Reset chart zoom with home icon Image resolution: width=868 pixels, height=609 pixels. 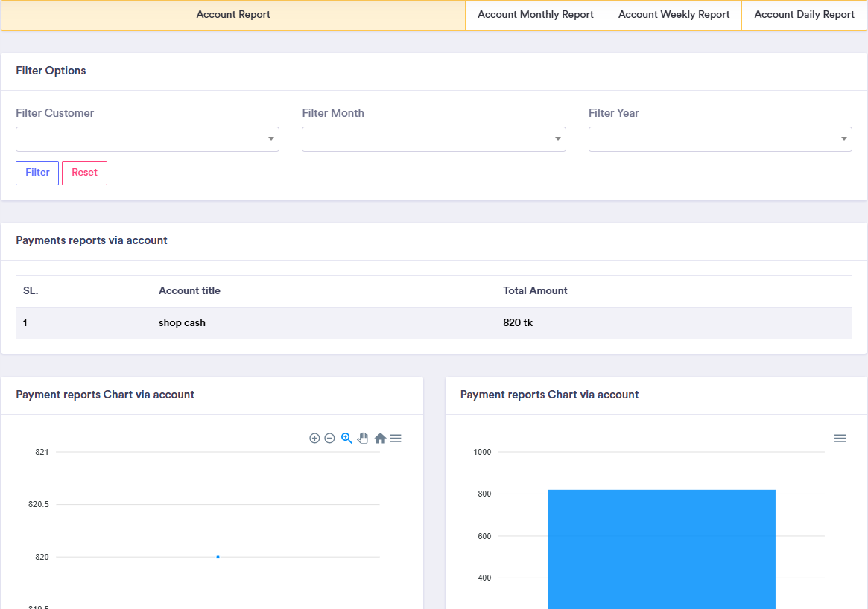point(380,438)
